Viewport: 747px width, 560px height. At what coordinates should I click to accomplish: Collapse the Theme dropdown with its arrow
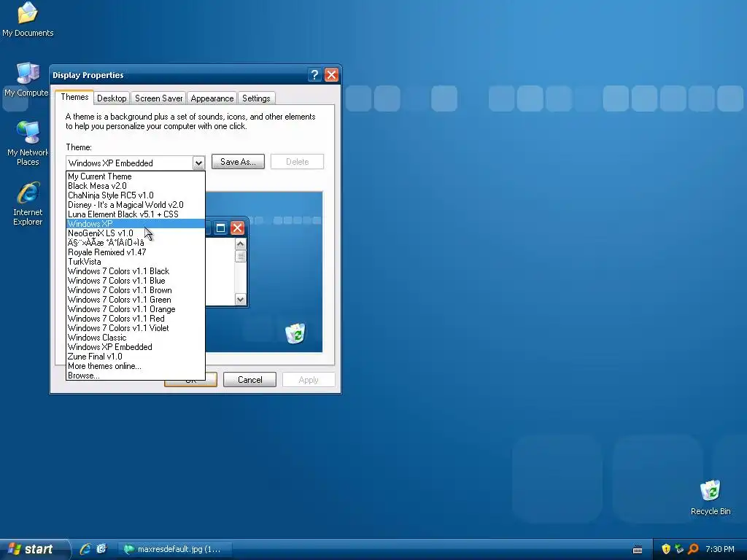click(x=198, y=163)
